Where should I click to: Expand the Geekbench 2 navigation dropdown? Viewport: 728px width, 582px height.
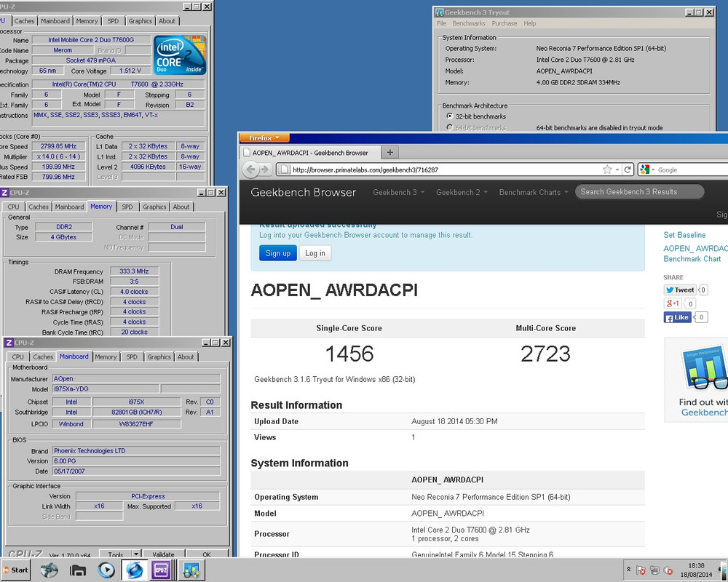click(x=462, y=192)
